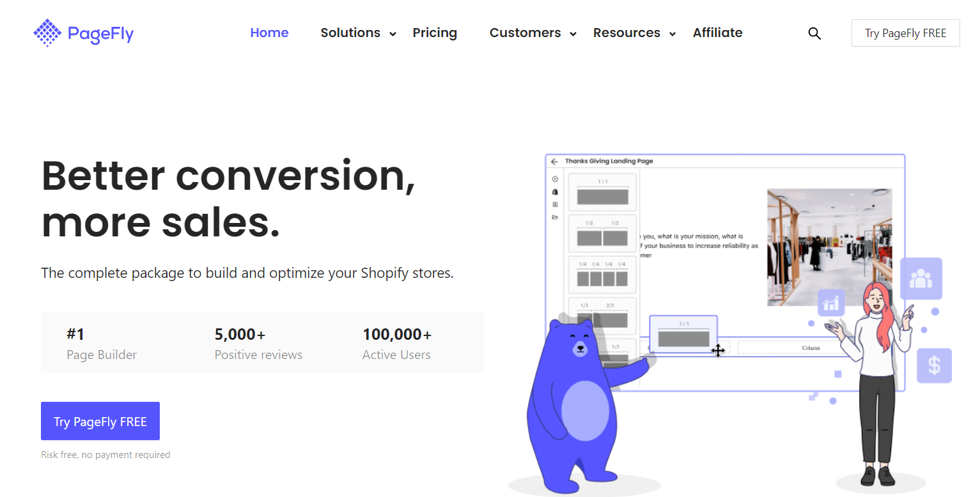Click the Shopify stores tagline text
The height and width of the screenshot is (497, 980).
[x=247, y=273]
